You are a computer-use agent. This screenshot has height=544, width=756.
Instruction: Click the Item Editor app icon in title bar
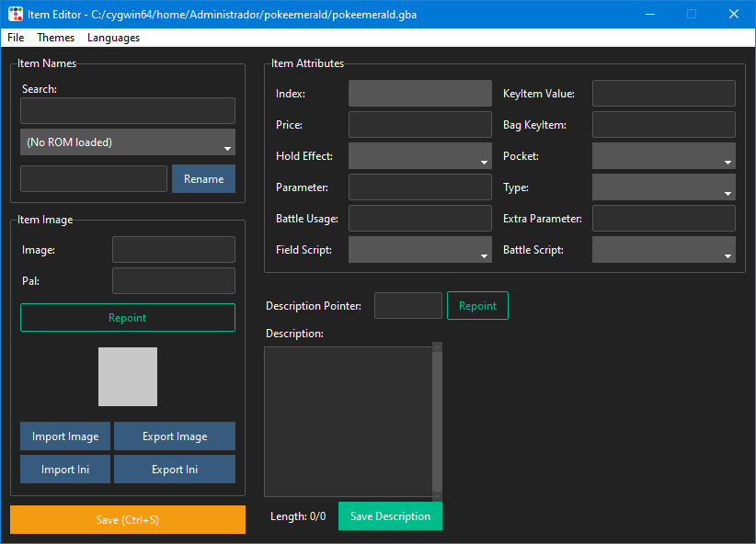(16, 15)
